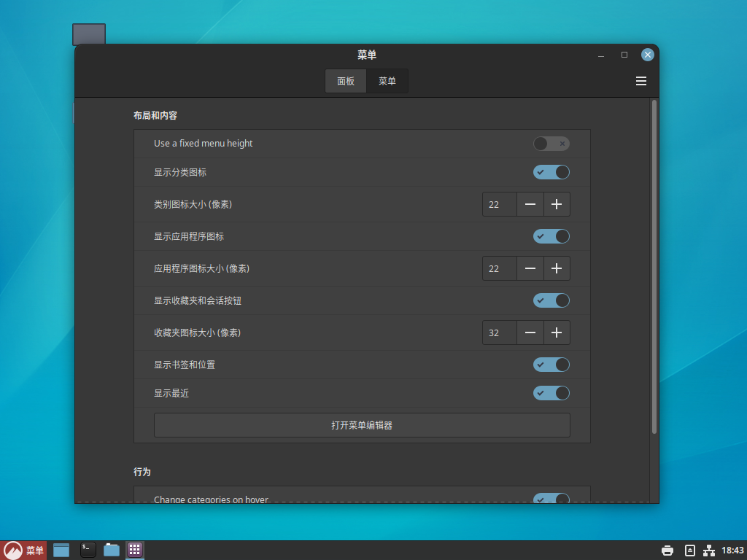Image resolution: width=747 pixels, height=560 pixels.
Task: Increase 收藏夹图标大小 with plus button
Action: [557, 332]
